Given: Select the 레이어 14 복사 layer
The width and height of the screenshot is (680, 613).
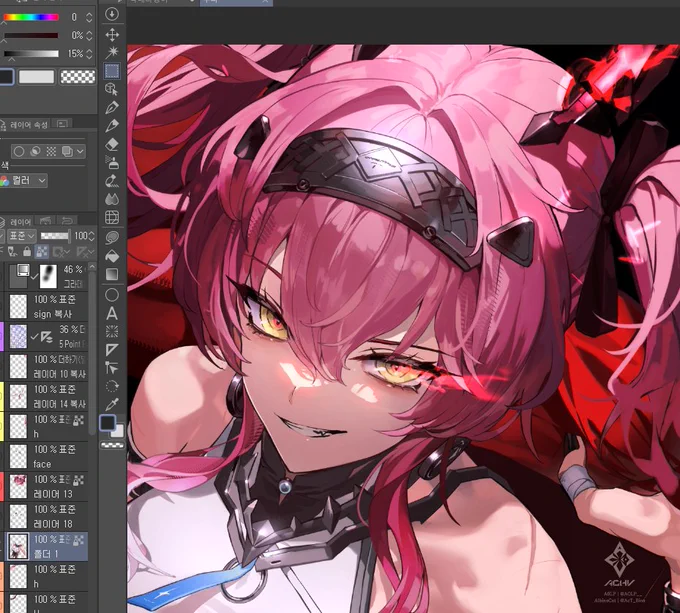Looking at the screenshot, I should click(x=48, y=397).
